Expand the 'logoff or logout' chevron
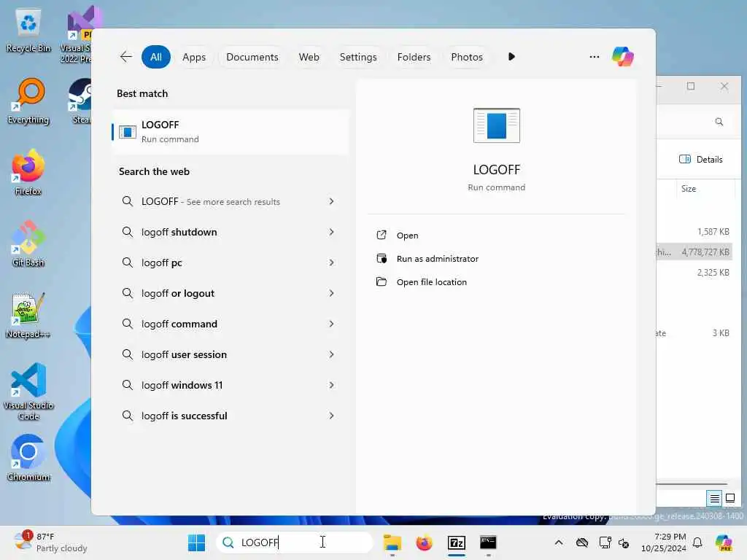Image resolution: width=747 pixels, height=560 pixels. point(331,293)
